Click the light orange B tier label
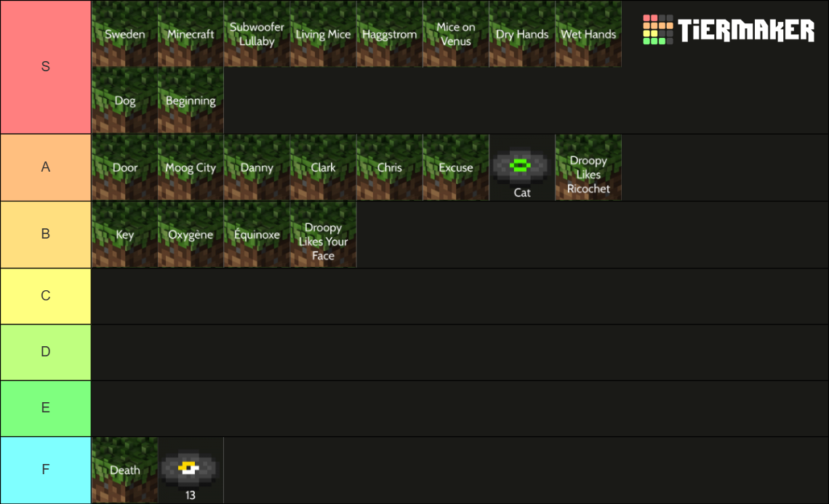The image size is (829, 504). tap(46, 234)
